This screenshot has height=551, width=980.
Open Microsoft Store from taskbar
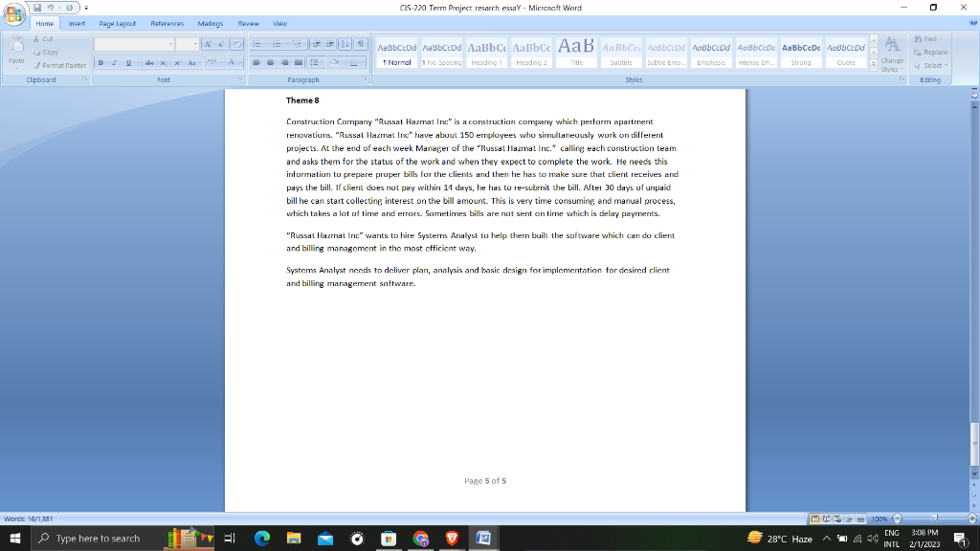[389, 538]
